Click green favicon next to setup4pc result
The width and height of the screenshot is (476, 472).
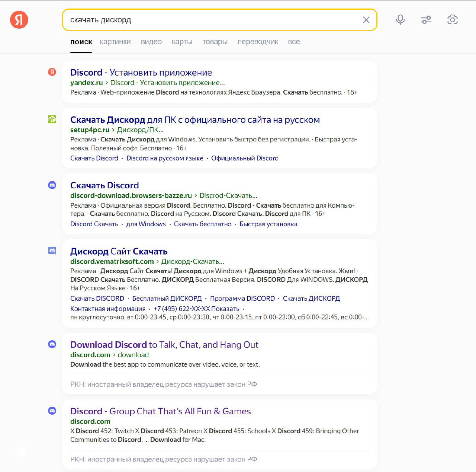tap(52, 119)
